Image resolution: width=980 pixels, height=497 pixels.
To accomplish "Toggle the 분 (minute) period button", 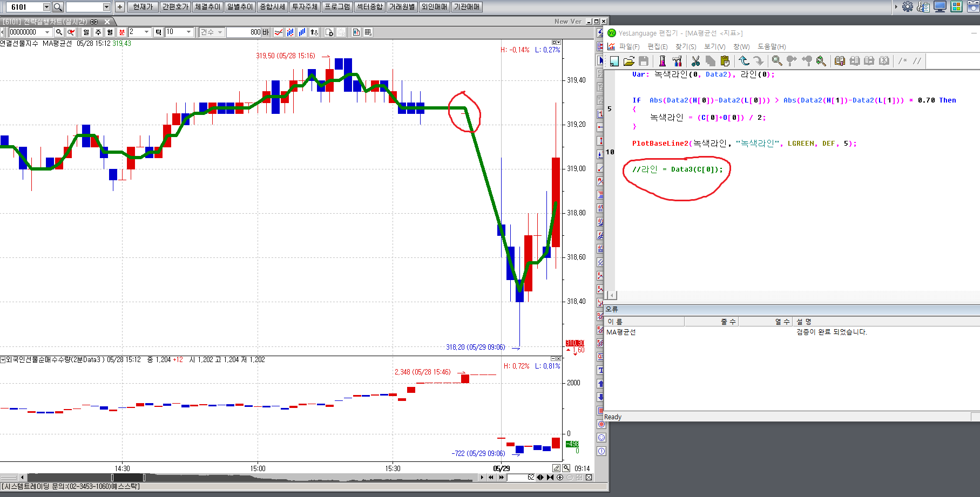I will (121, 32).
